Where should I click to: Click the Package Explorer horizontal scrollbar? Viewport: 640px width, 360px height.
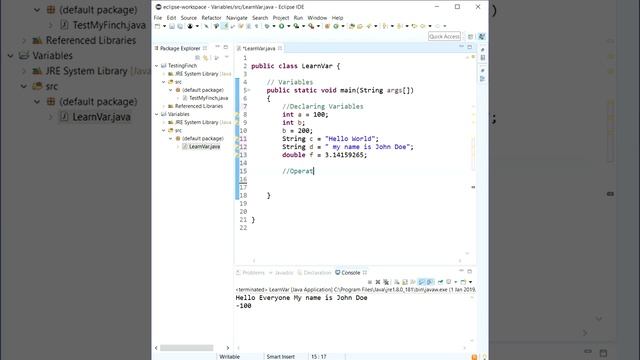click(187, 348)
